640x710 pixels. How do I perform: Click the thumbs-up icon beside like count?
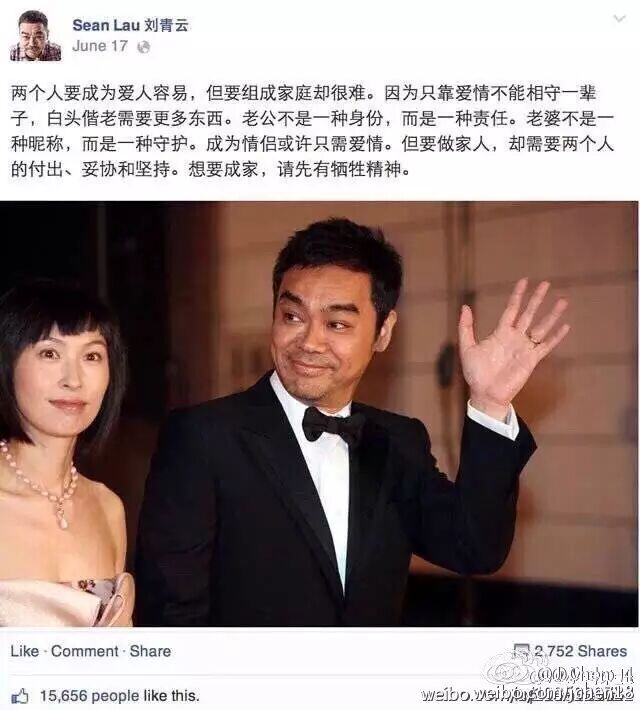(20, 695)
